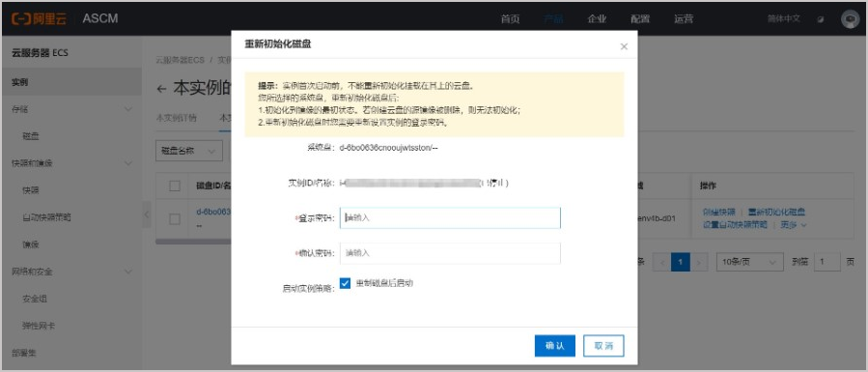Close the disk reinitialize dialog
This screenshot has height=372, width=868.
point(624,46)
